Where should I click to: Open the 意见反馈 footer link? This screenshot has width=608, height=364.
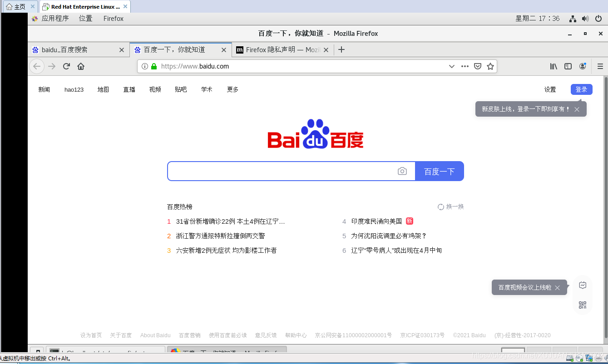[266, 335]
